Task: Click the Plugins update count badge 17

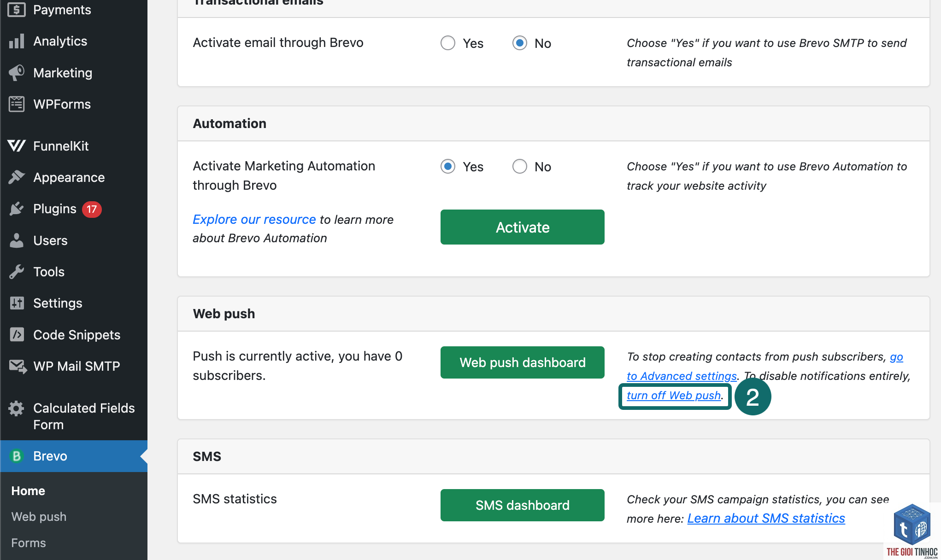Action: (x=92, y=209)
